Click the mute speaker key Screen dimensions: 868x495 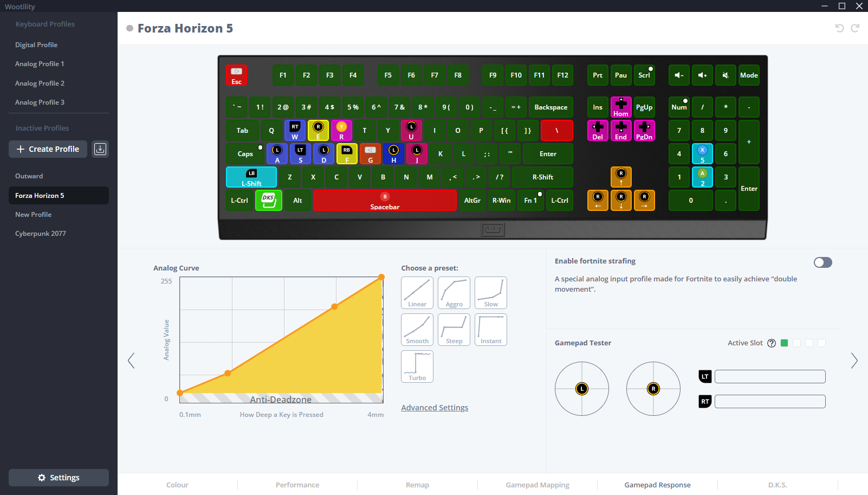coord(726,75)
